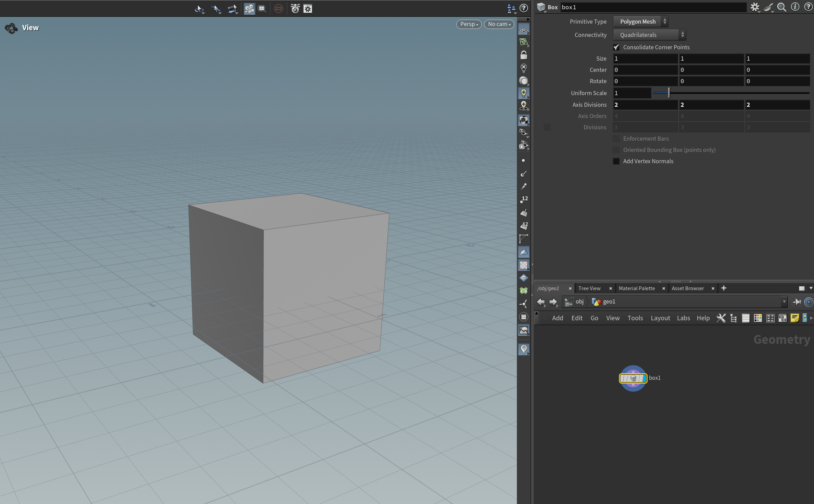This screenshot has height=504, width=814.
Task: Enable Add Vertex Normals checkbox
Action: tap(616, 161)
